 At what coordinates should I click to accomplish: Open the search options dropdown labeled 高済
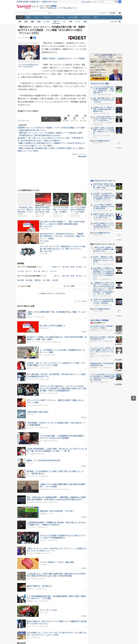click(116, 2)
